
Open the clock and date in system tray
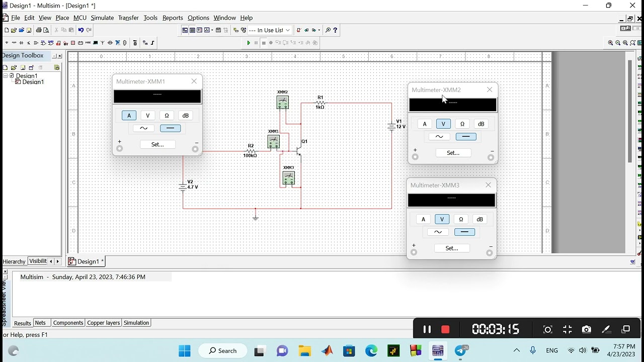(621, 350)
